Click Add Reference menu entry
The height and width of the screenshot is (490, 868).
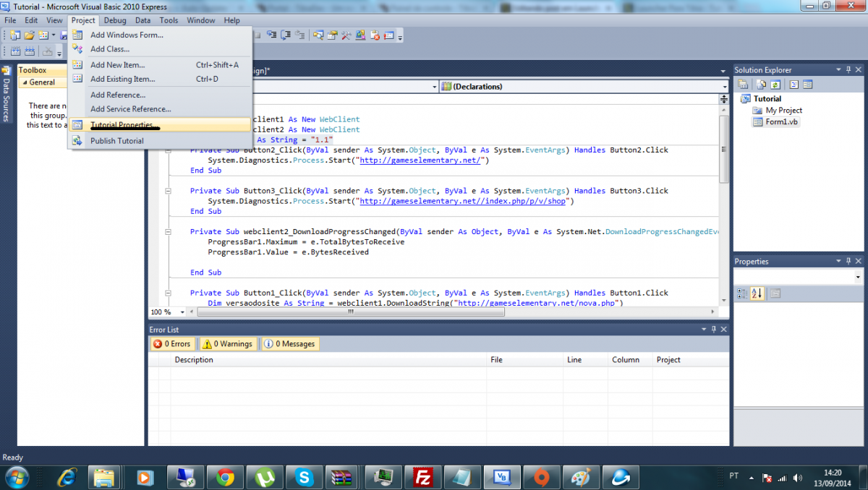[x=160, y=95]
